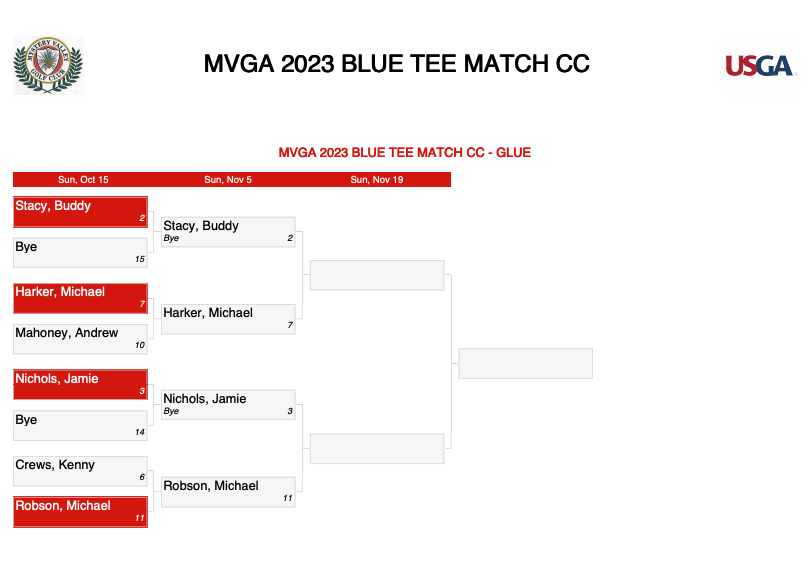The image size is (808, 575).
Task: Click the empty upper semifinal slot
Action: (377, 275)
